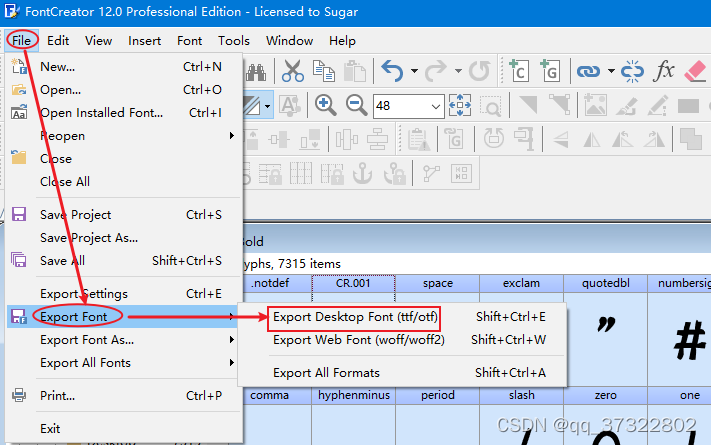Click the fx glyph transformer icon

pos(664,71)
